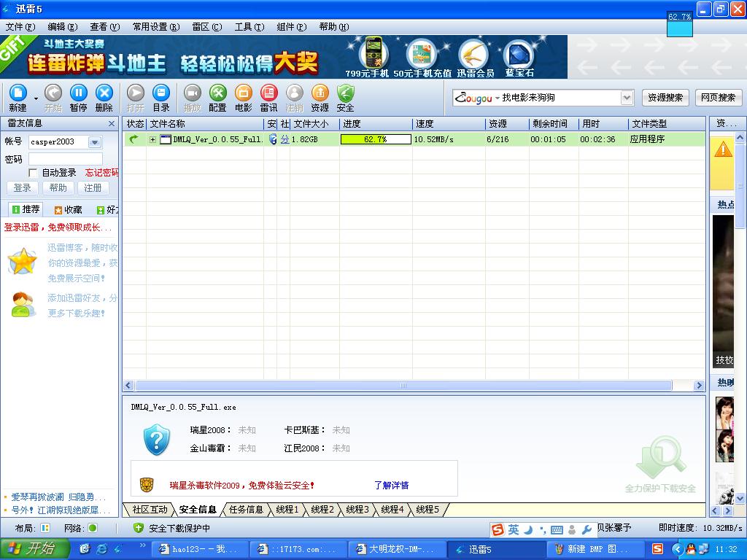Viewport: 747px width, 560px height.
Task: Click the question mark shield icon
Action: 157,439
